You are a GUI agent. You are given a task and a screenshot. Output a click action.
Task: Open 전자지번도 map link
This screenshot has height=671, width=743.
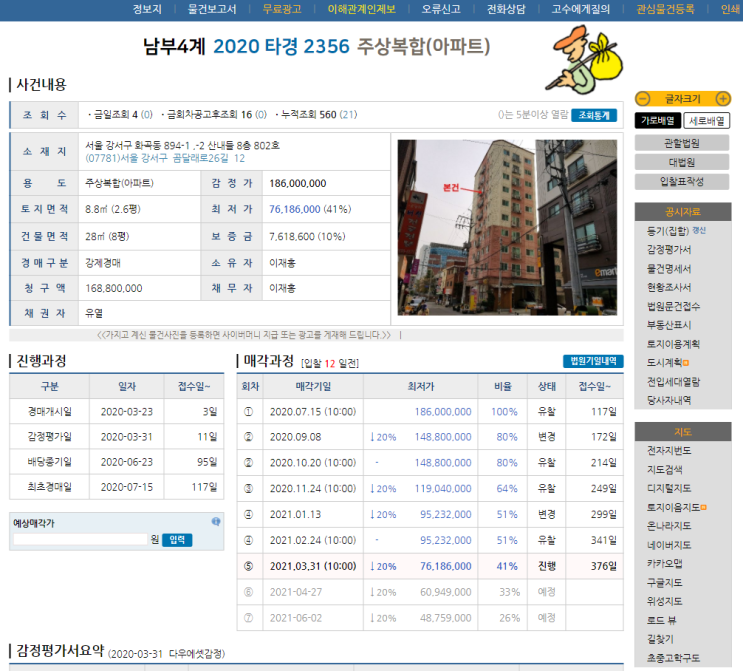tap(669, 450)
